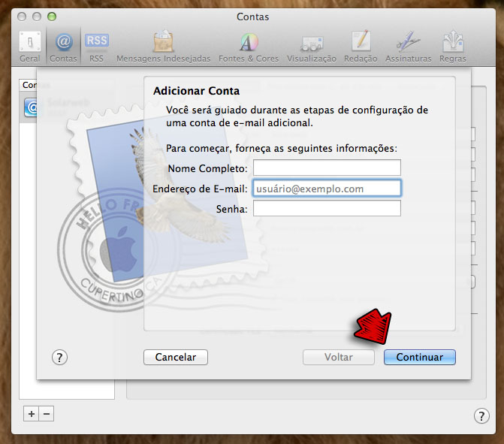Open the Redação preferences pane
Screen dimensions: 504x444
361,47
